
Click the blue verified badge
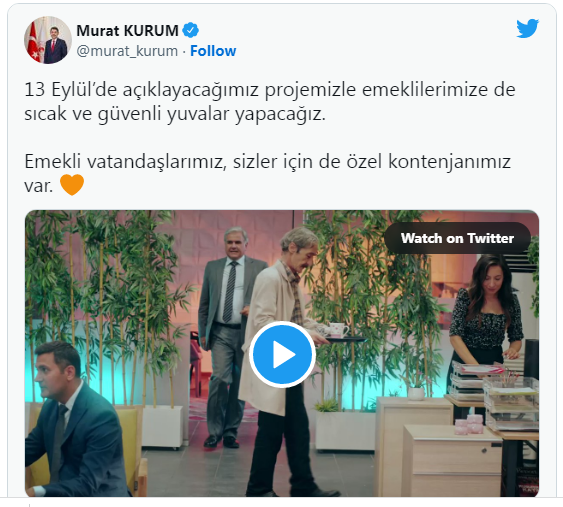[191, 30]
